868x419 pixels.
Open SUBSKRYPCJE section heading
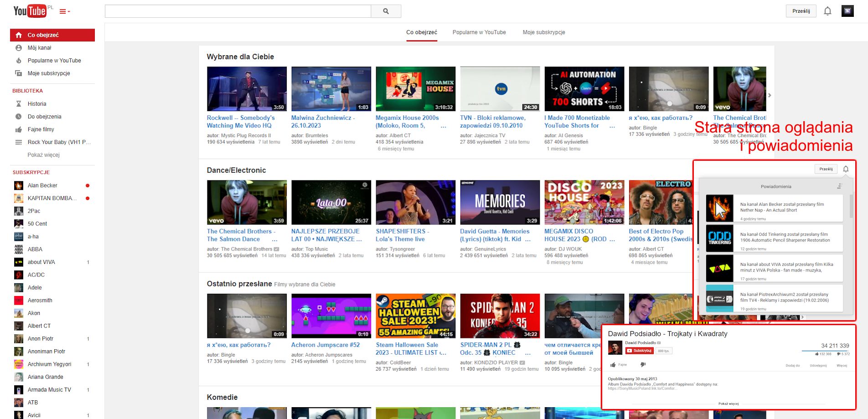point(31,172)
